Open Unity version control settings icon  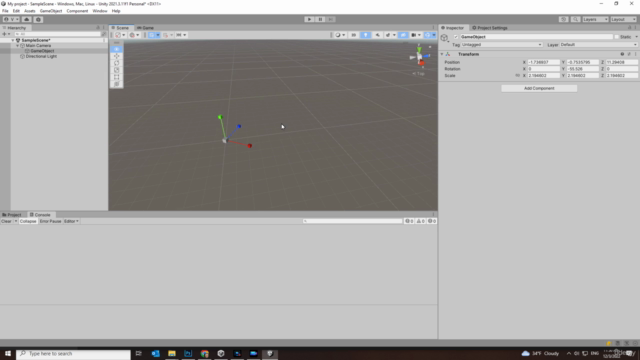click(38, 19)
